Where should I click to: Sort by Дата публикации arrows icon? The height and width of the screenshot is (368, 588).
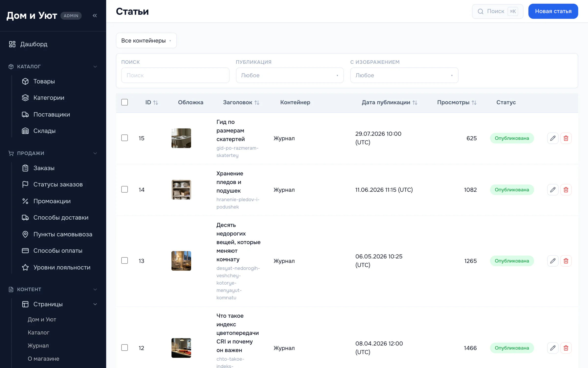click(x=415, y=103)
